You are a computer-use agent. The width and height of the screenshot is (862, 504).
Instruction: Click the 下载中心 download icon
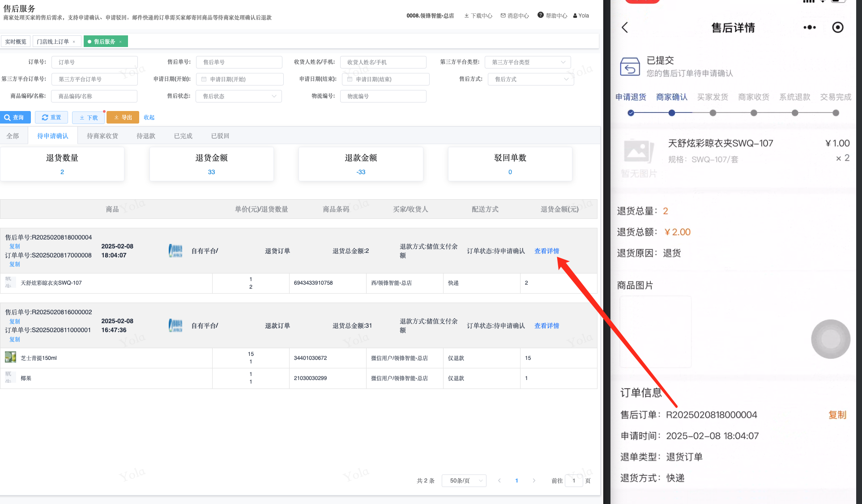click(467, 16)
